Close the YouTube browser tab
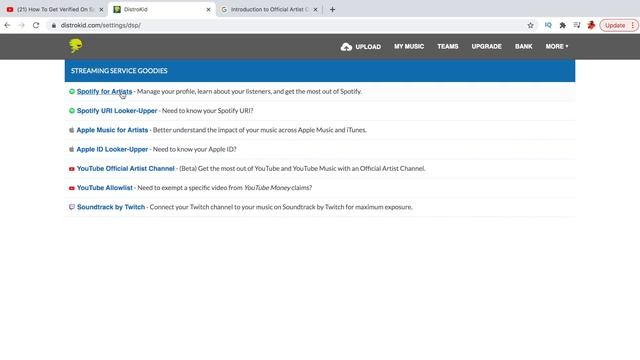Screen dimensions: 640x360 tap(101, 9)
